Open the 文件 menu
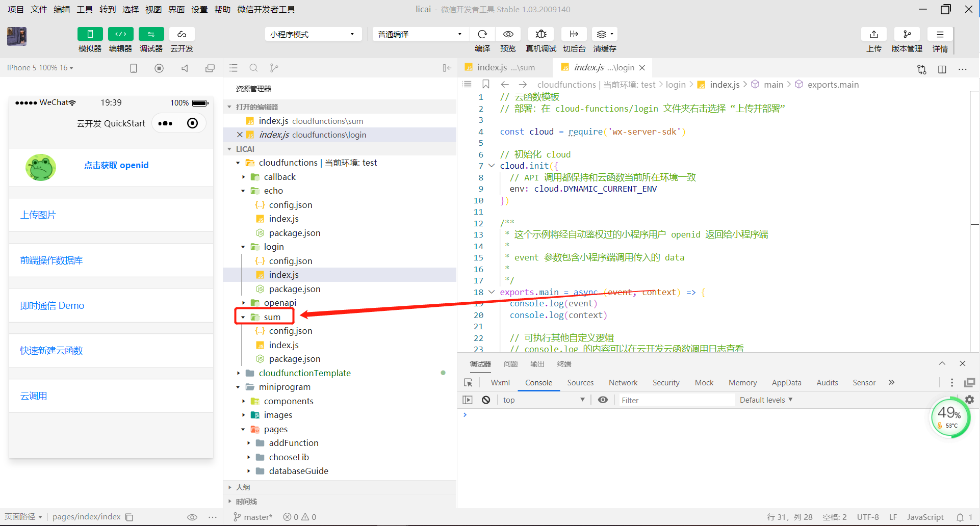Screen dimensions: 980x526 click(39, 9)
